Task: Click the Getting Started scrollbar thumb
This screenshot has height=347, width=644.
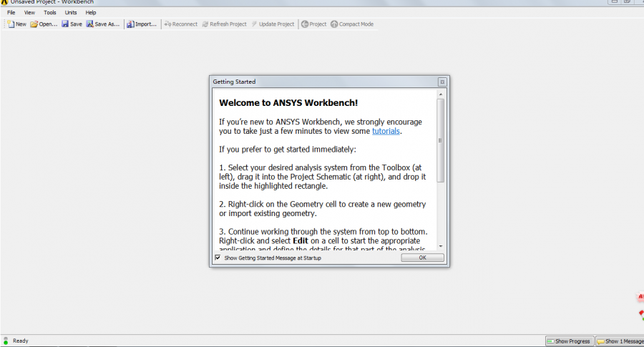Action: 441,140
